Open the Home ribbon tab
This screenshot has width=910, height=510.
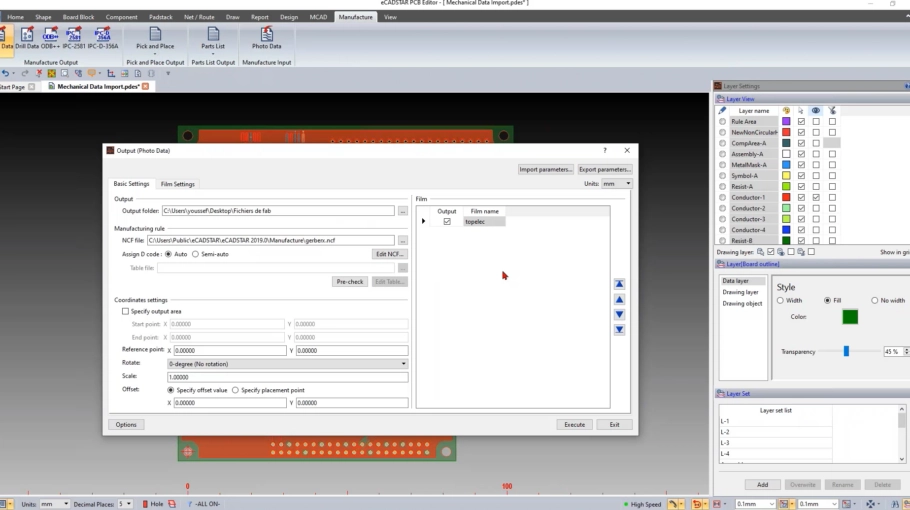point(16,17)
